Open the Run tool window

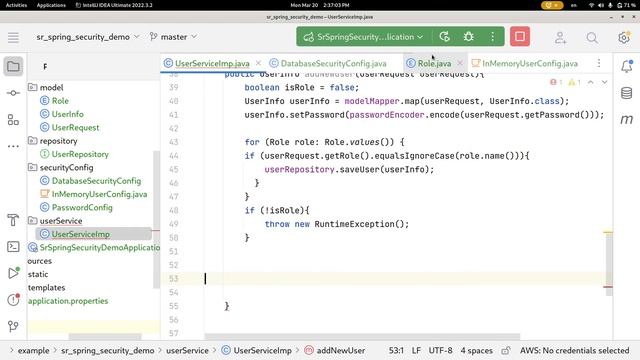13,273
